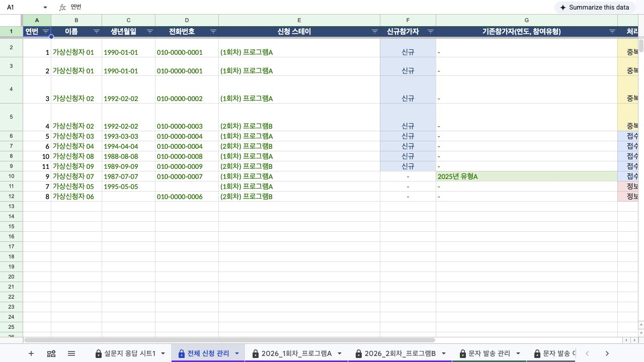The height and width of the screenshot is (362, 644).
Task: Click the lock icon on 문자 발송 관리 tab
Action: pyautogui.click(x=462, y=353)
